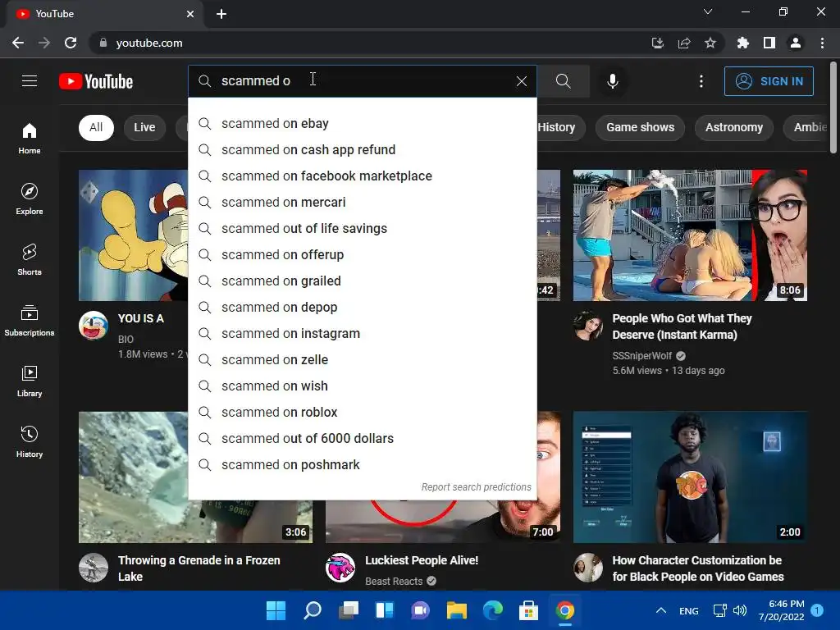Open History in the sidebar
The width and height of the screenshot is (840, 630).
pos(30,442)
